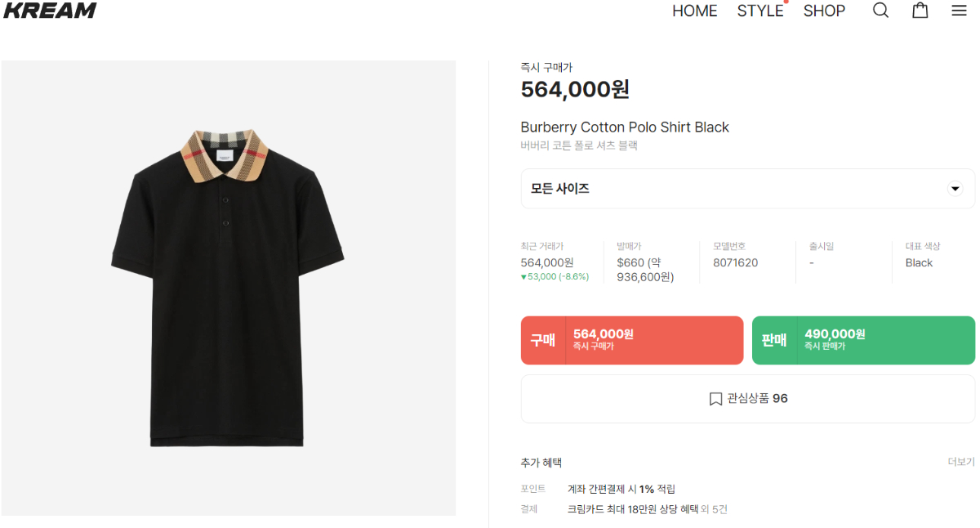The image size is (980, 528).
Task: Click the Burberry polo shirt product image
Action: [x=228, y=288]
